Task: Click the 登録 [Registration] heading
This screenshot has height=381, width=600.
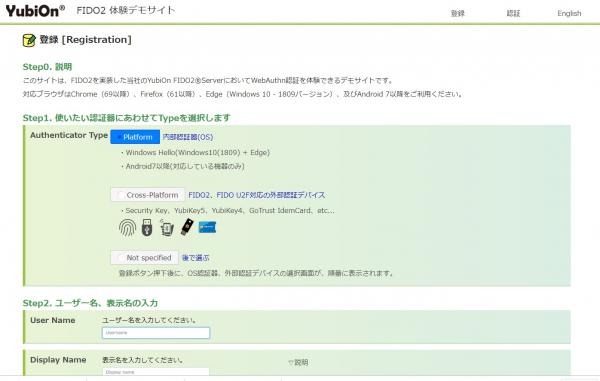Action: [x=86, y=40]
